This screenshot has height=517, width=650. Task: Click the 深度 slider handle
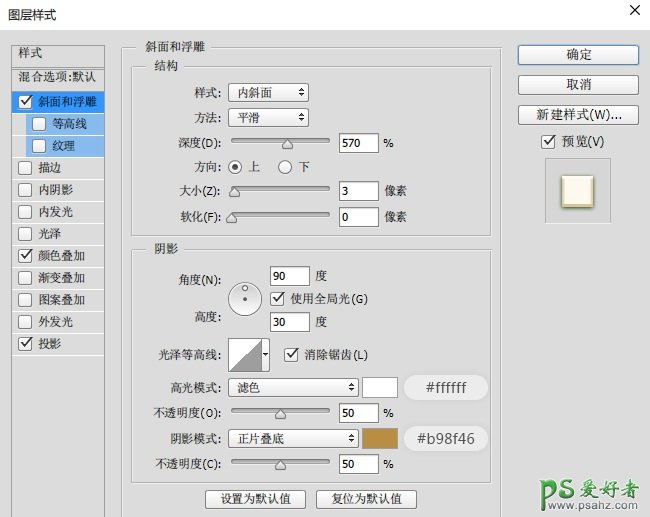pos(289,144)
